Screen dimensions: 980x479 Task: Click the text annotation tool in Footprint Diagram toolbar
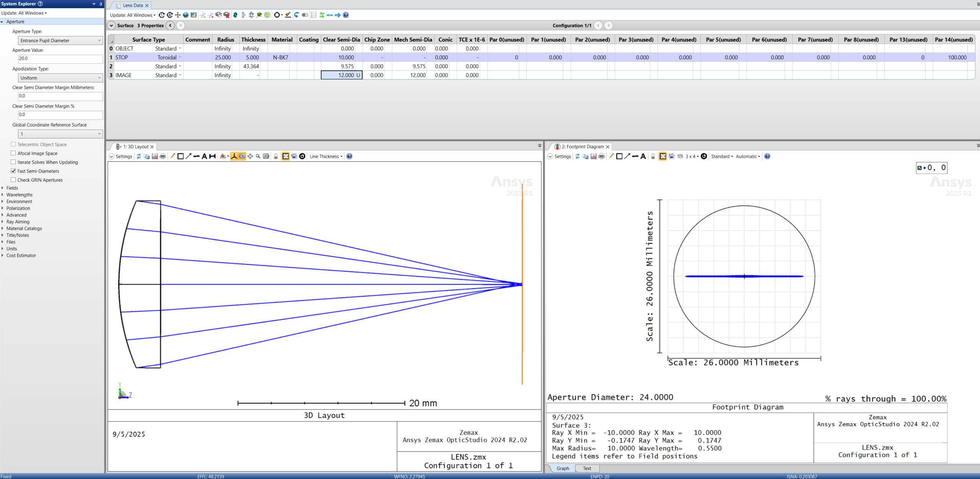[644, 156]
